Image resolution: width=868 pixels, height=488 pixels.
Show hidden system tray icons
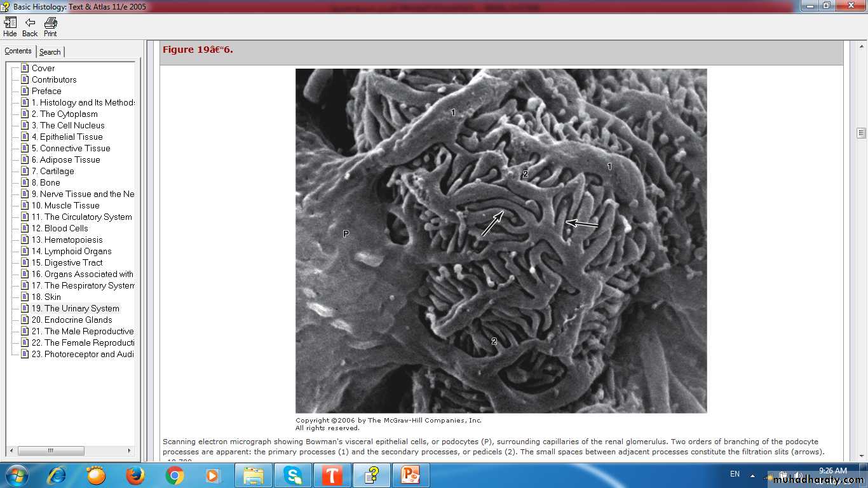(752, 475)
